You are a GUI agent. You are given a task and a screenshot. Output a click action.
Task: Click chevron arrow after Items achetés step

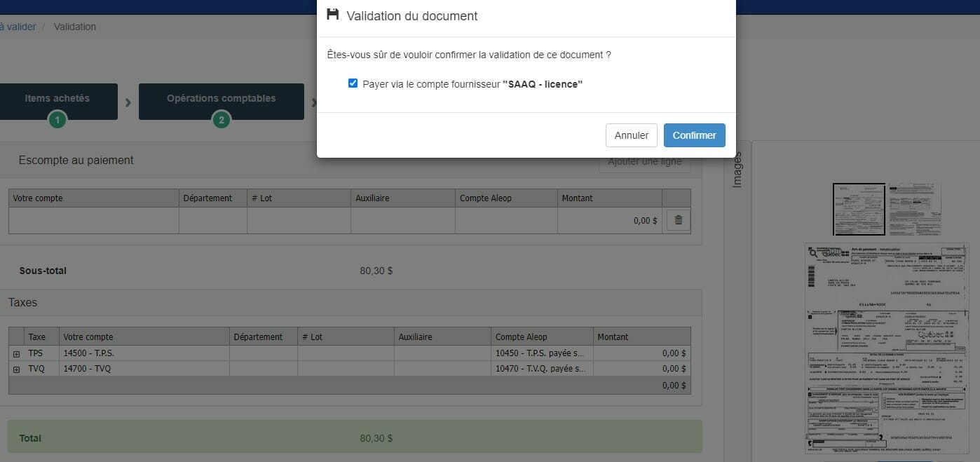(128, 102)
